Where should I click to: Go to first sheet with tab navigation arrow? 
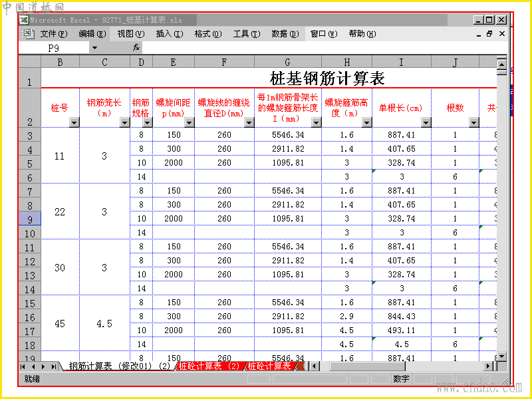[x=23, y=367]
